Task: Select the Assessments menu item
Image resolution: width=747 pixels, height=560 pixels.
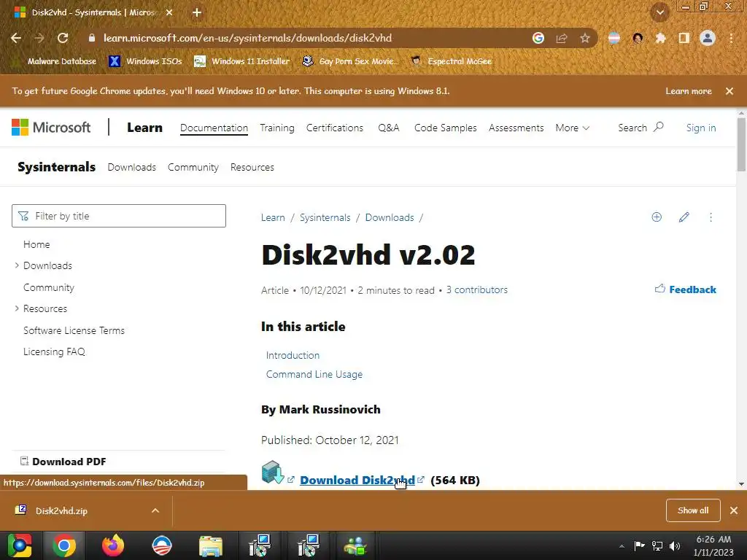Action: [x=516, y=128]
